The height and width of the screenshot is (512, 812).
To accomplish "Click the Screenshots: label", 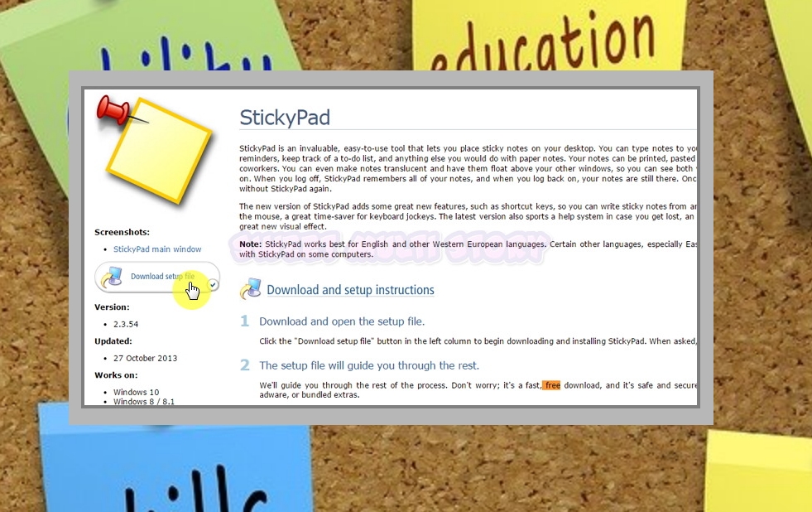I will coord(123,232).
